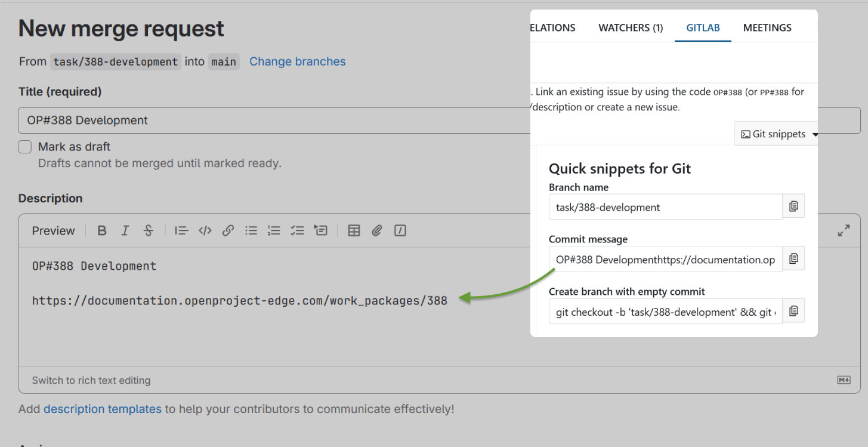Switch to the Watchers (1) tab
The image size is (868, 447).
pos(631,28)
